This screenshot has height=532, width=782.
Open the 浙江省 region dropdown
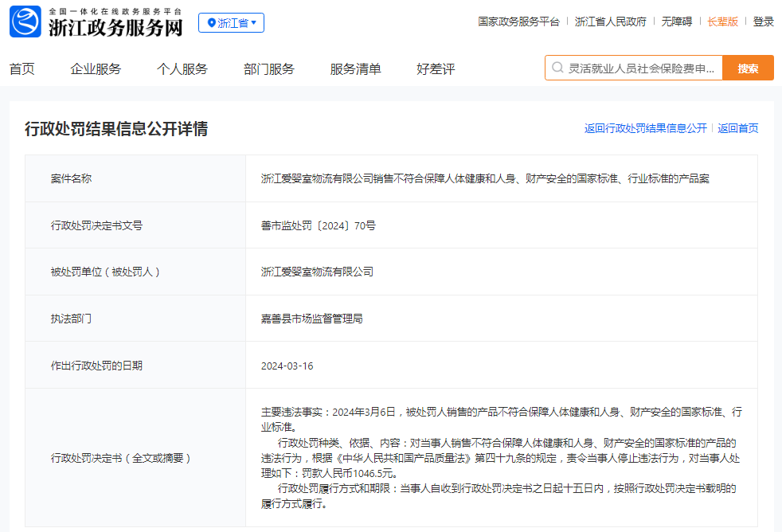(x=232, y=23)
